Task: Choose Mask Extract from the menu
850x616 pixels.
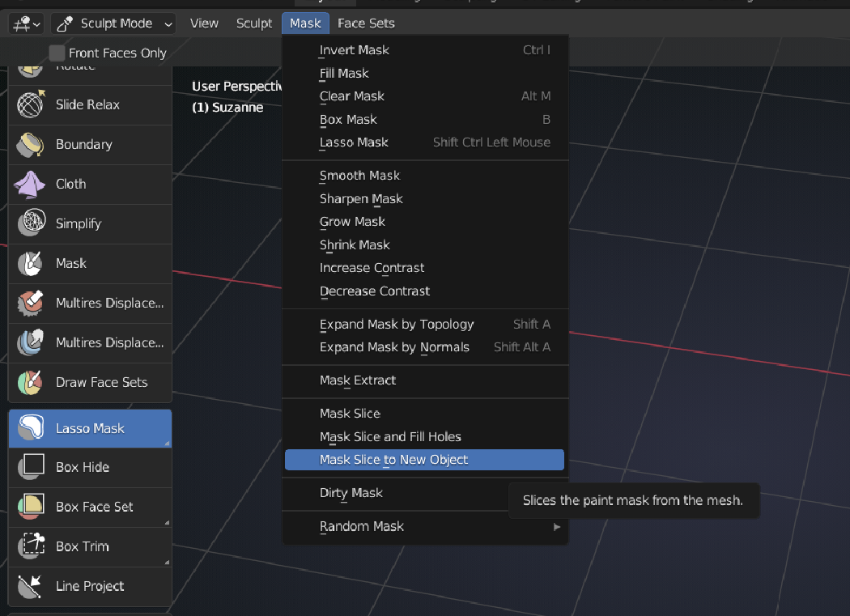Action: [x=358, y=380]
